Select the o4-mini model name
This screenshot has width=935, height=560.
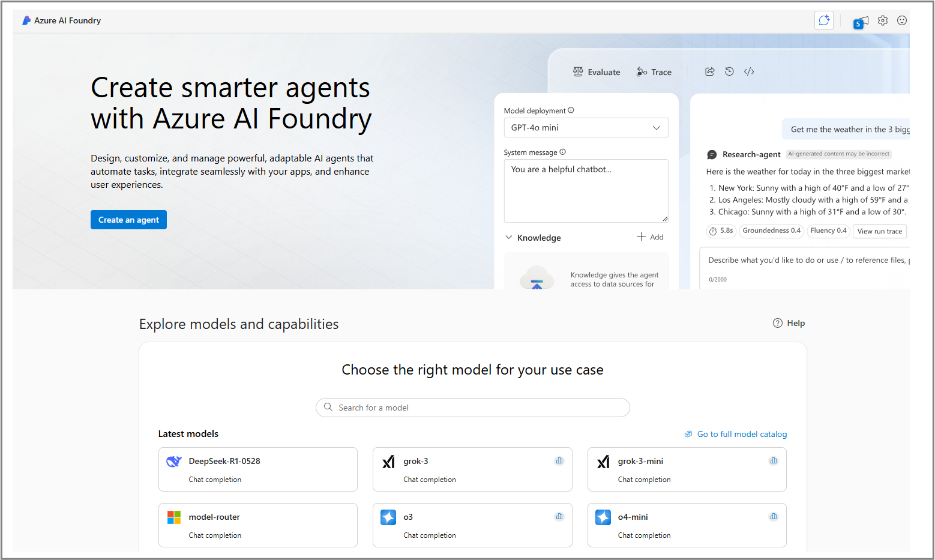point(633,517)
